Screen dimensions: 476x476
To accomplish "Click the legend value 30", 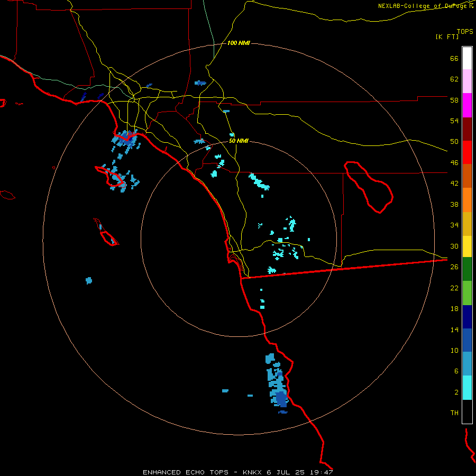I will [x=454, y=246].
